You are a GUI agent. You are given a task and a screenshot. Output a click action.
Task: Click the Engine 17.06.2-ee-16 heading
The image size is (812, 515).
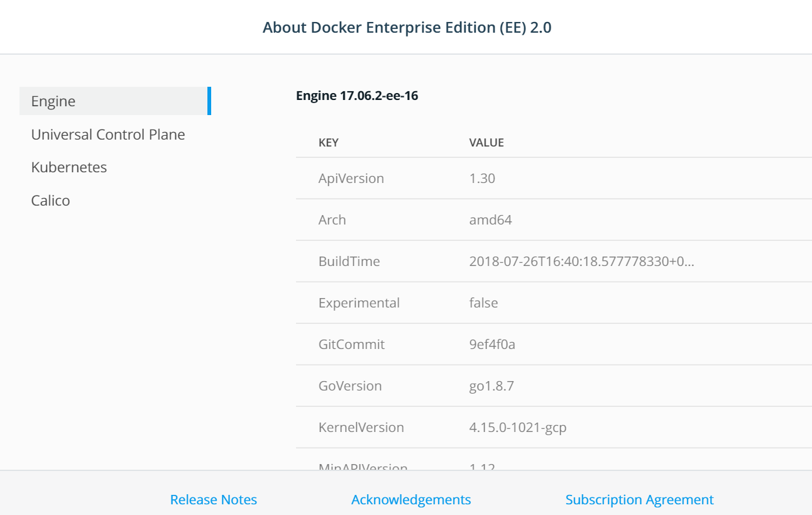[x=357, y=96]
